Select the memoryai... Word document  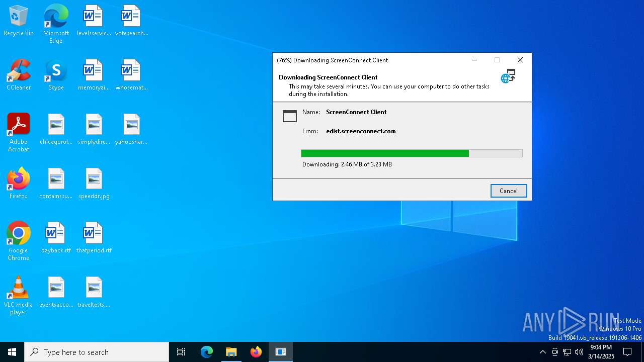click(x=94, y=75)
